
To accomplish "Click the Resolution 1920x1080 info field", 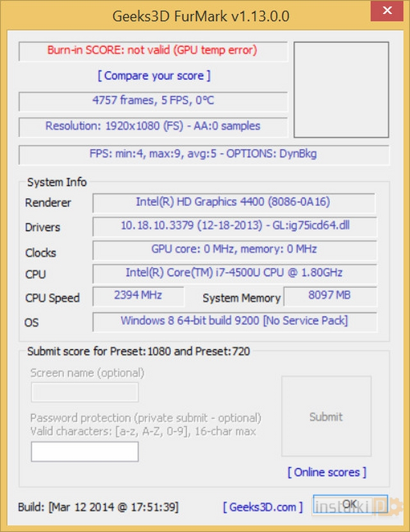I will coord(152,127).
